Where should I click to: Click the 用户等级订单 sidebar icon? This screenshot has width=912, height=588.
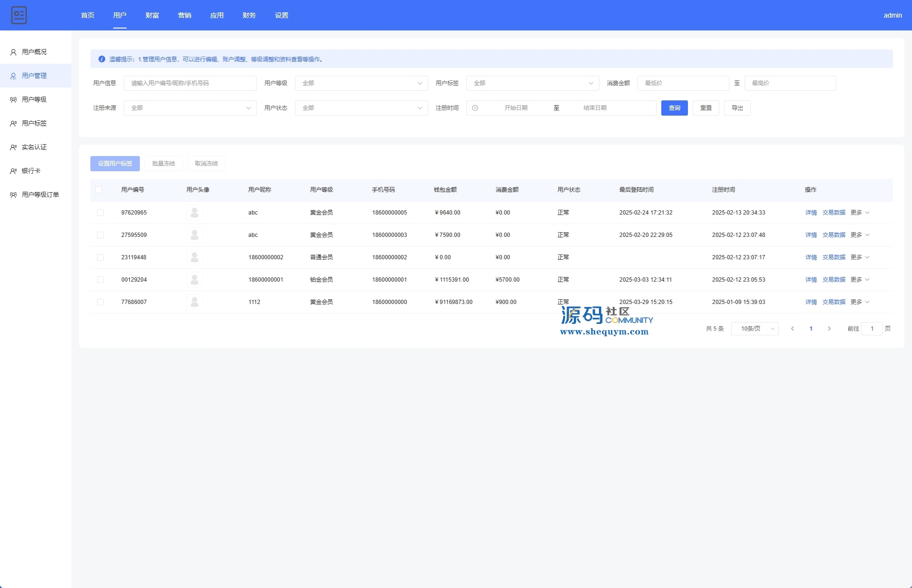[13, 195]
